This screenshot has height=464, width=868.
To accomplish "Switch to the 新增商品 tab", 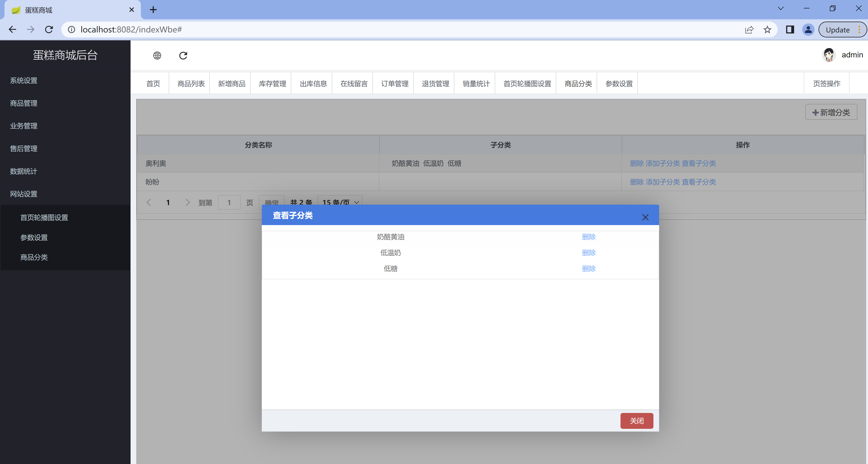I will coord(232,83).
